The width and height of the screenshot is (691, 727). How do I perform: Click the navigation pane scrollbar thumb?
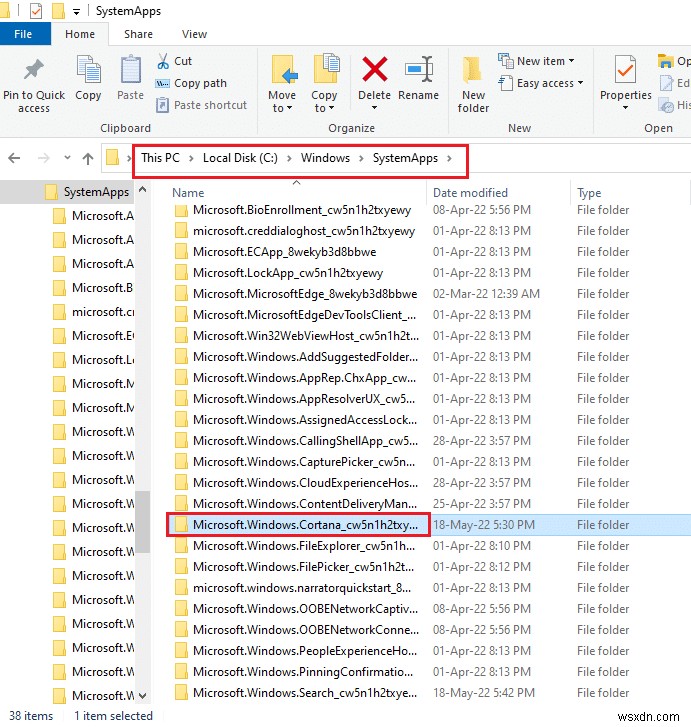click(143, 522)
